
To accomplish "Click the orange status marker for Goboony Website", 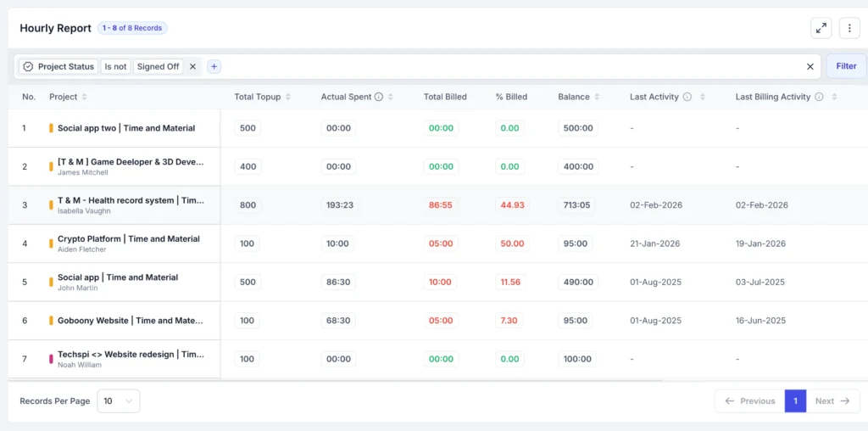I will [x=51, y=320].
